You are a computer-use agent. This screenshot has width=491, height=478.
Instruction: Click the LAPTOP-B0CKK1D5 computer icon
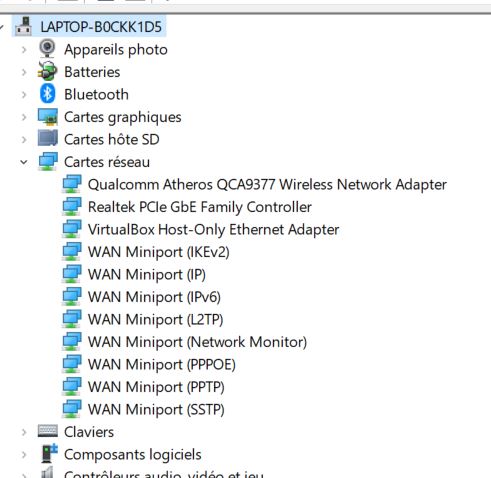pos(23,26)
